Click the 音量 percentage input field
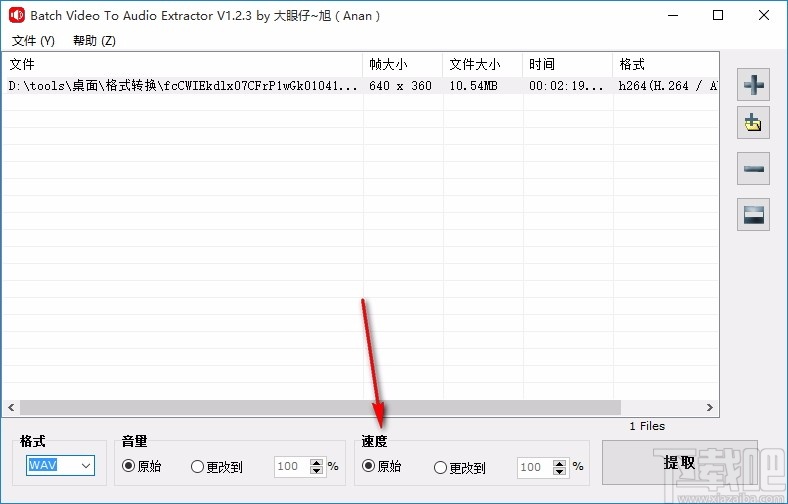 [291, 467]
